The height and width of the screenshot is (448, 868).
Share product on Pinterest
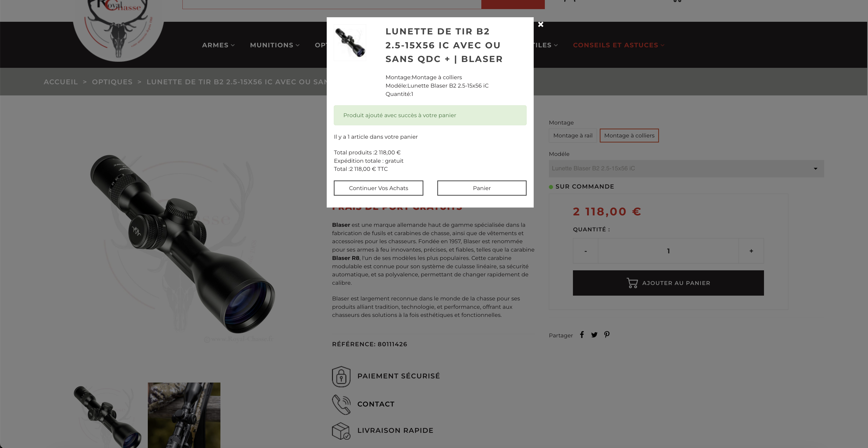pos(607,335)
